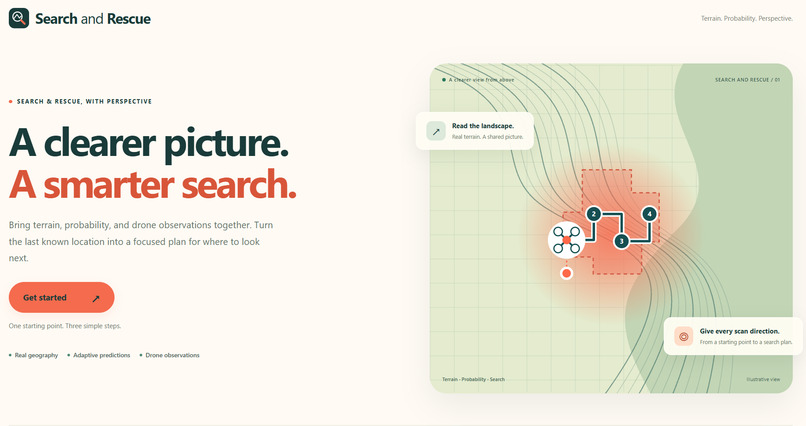The image size is (806, 426).
Task: Click the 'Terrain. Probability. Perspective.' header text
Action: click(x=747, y=18)
